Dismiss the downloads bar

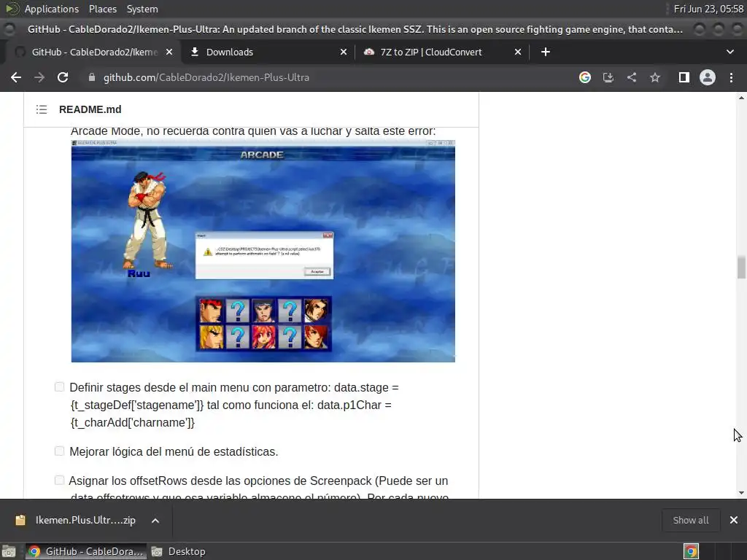click(x=734, y=520)
